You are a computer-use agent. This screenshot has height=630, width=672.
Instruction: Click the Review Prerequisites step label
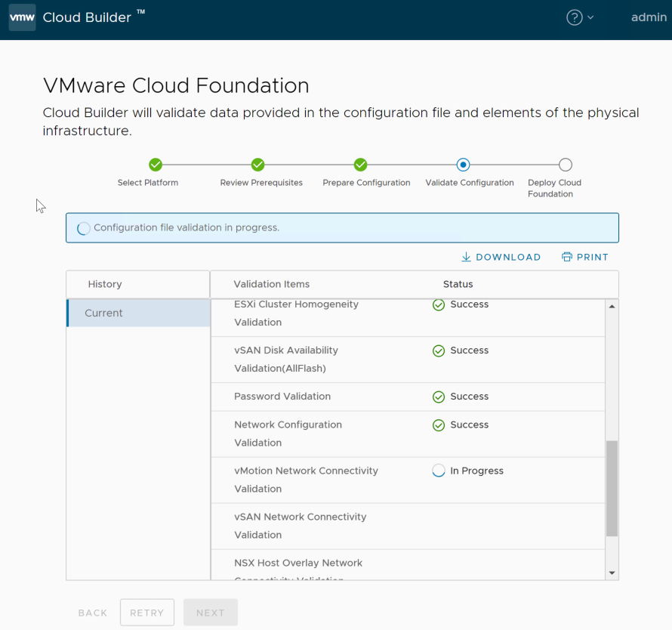[x=261, y=183]
